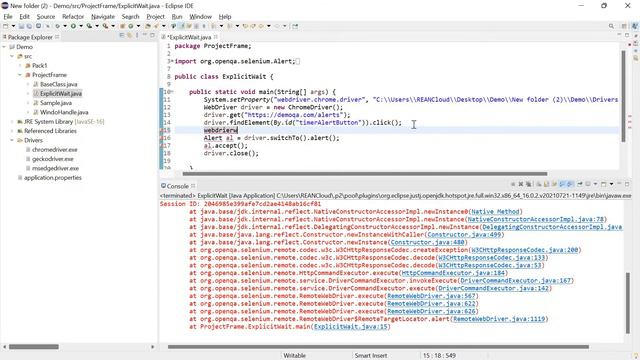Toggle Show Console on standard error change
This screenshot has width=640, height=360.
tap(570, 184)
